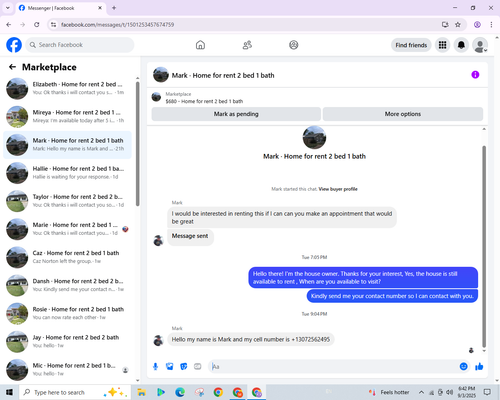Open Marie's Home for rent conversation
Image resolution: width=500 pixels, height=400 pixels.
point(67,229)
